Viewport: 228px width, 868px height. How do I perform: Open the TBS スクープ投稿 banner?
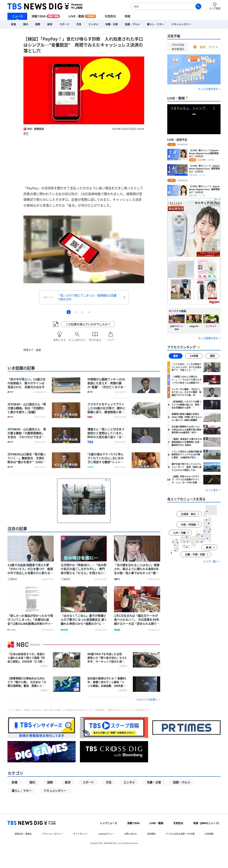(114, 727)
